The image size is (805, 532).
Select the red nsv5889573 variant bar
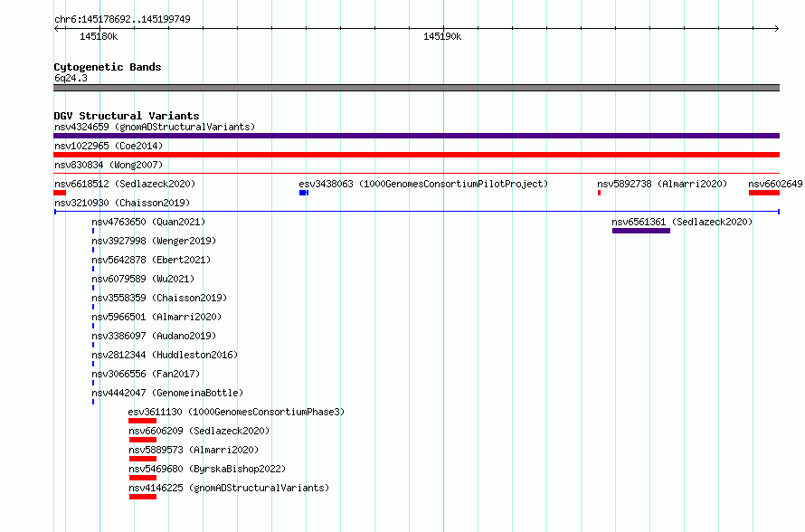(x=143, y=459)
